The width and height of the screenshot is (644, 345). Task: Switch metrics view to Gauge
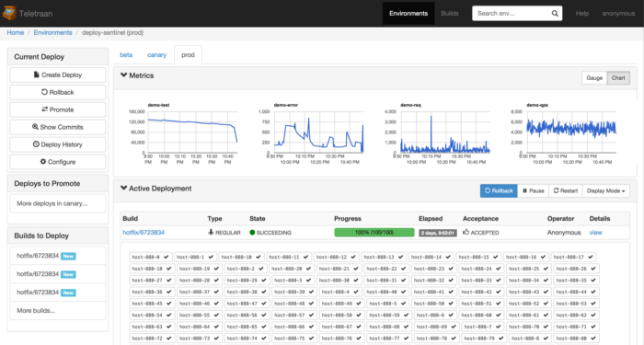click(x=594, y=78)
